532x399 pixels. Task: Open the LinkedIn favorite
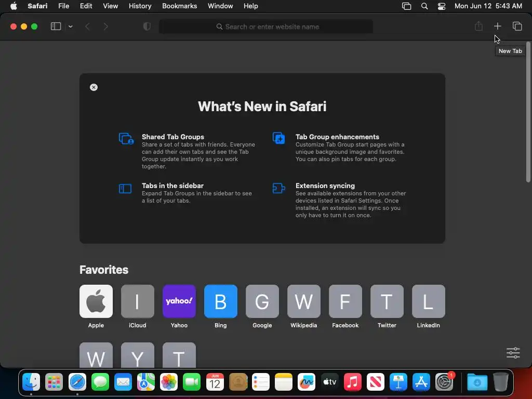click(429, 301)
